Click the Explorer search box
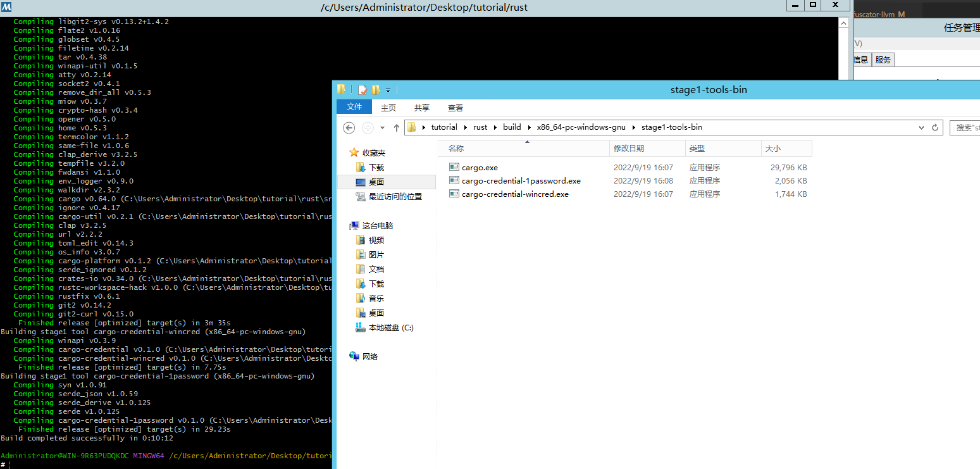This screenshot has width=980, height=469. (965, 127)
